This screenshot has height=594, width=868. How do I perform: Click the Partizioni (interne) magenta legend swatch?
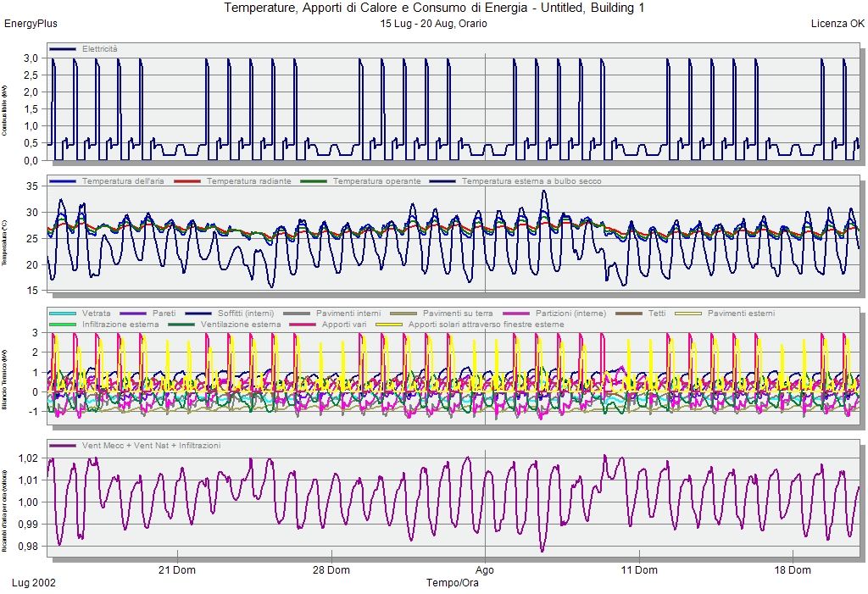click(516, 314)
